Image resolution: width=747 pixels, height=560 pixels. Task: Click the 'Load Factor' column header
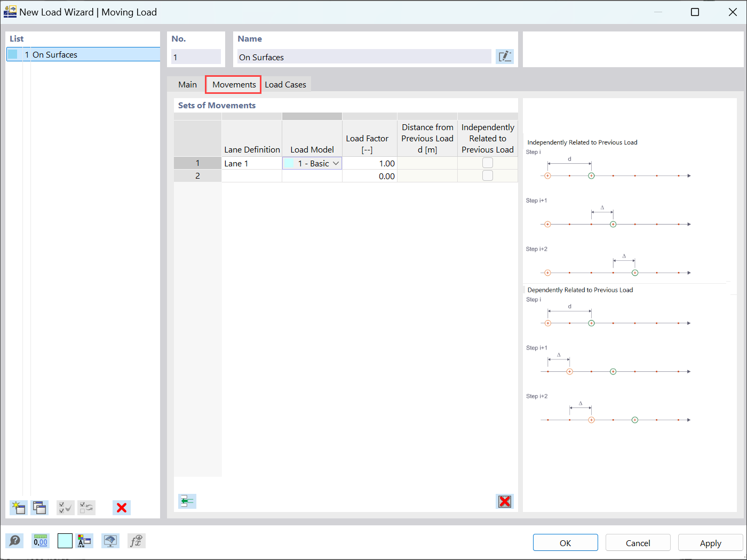pos(370,139)
